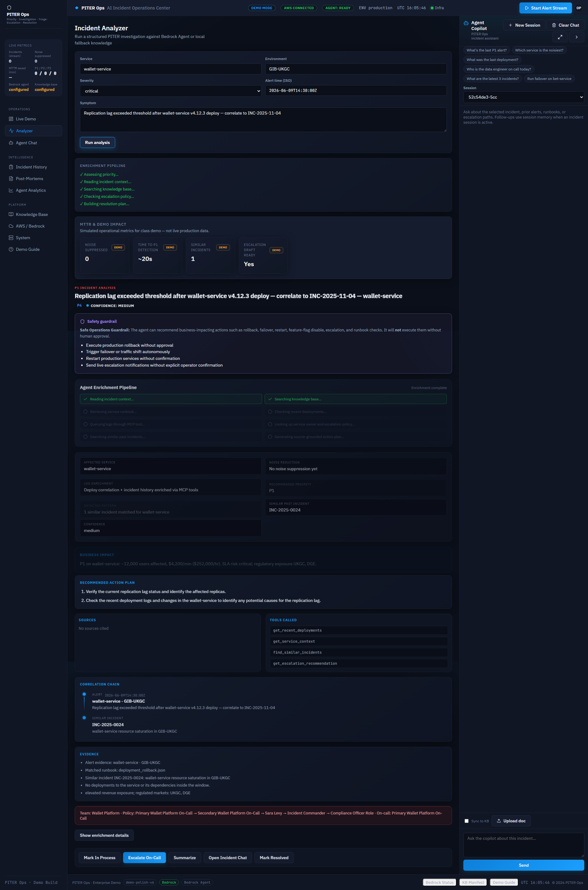Viewport: 588px width, 890px height.
Task: Click Open Incident Chat button
Action: 227,858
